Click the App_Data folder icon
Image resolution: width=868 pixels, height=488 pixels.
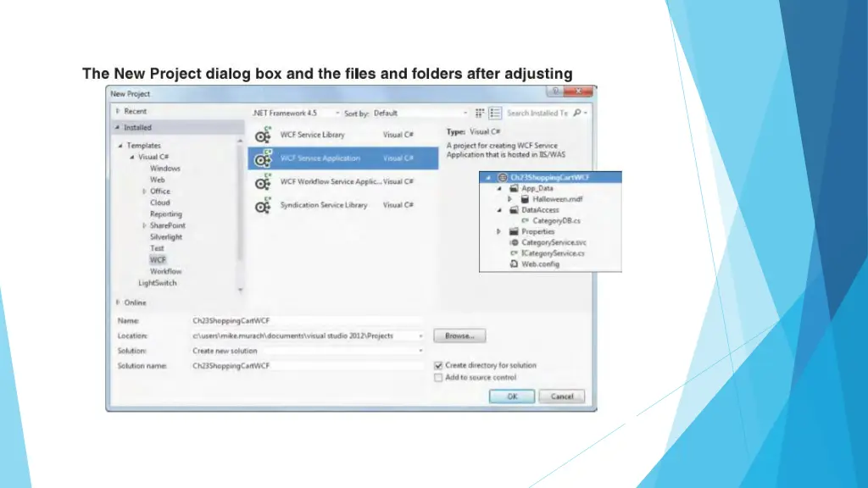[514, 189]
